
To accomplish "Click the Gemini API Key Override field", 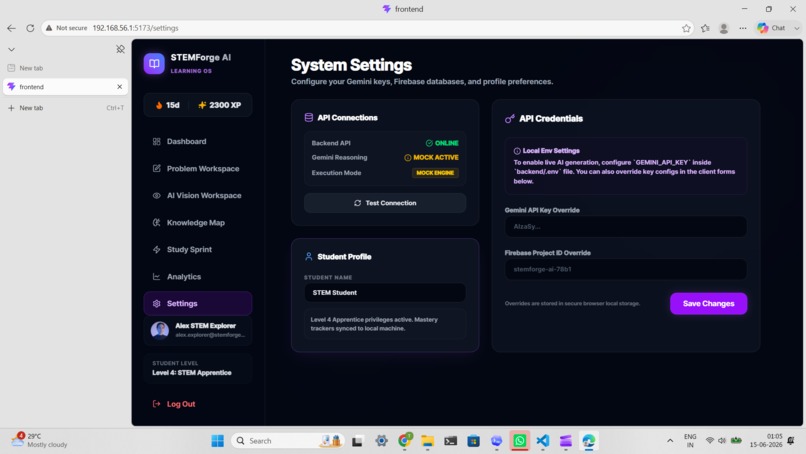I will [x=626, y=226].
